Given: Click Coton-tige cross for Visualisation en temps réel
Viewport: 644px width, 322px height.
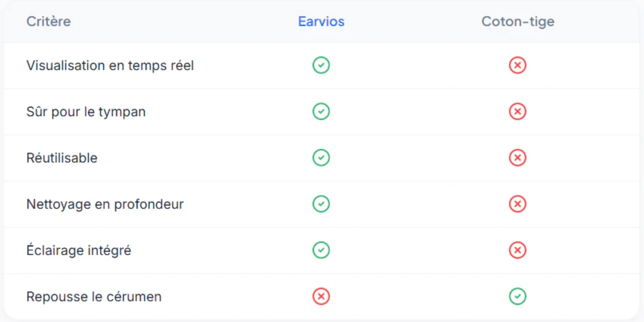Looking at the screenshot, I should (517, 65).
